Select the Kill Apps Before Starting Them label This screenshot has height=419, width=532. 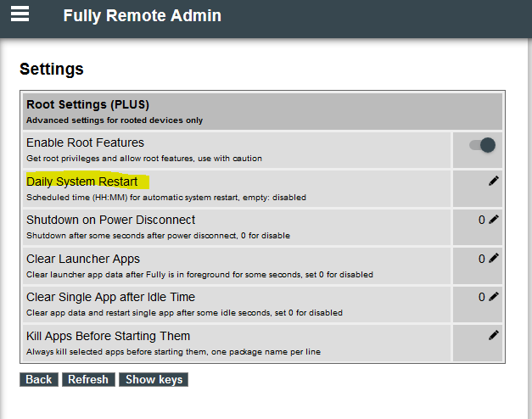coord(109,336)
